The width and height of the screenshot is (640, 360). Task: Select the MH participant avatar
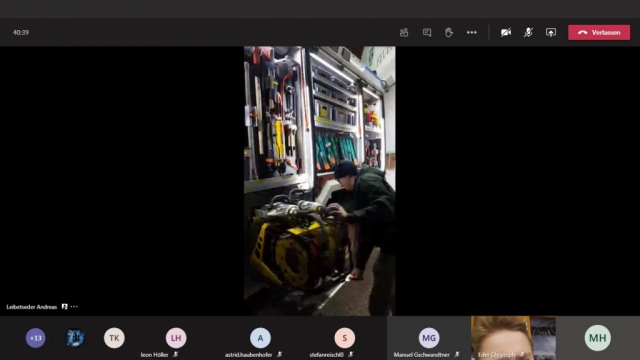[598, 338]
